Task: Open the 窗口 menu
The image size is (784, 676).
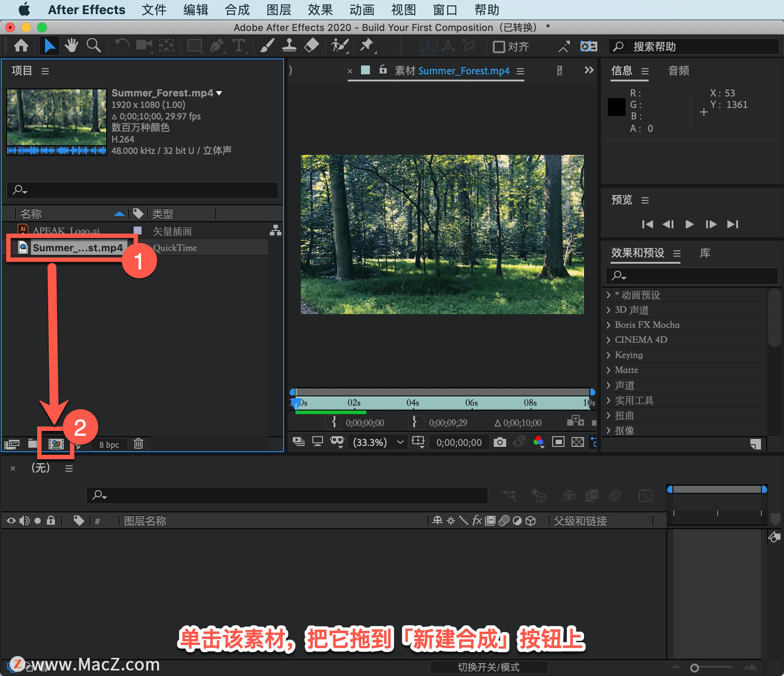Action: (x=445, y=10)
